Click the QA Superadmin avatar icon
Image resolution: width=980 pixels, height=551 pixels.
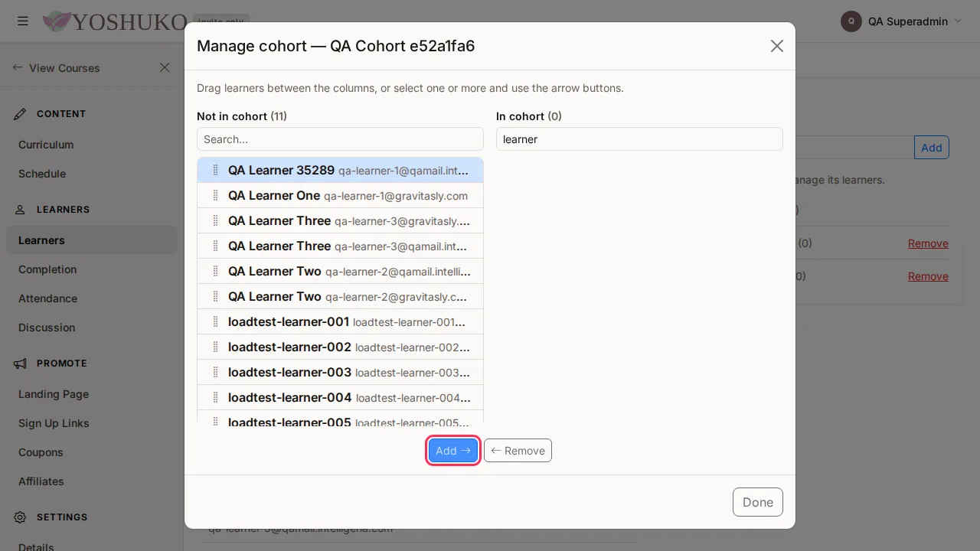[x=851, y=21]
